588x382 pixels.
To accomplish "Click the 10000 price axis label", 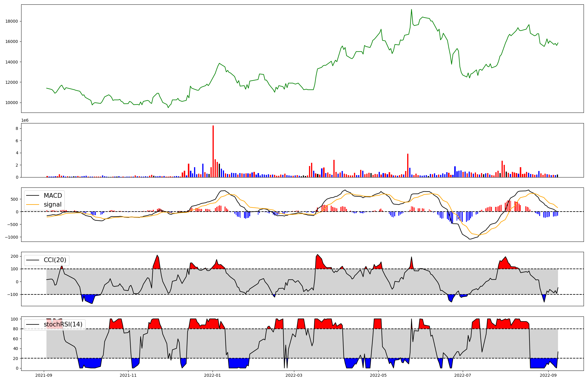I will 11,103.
